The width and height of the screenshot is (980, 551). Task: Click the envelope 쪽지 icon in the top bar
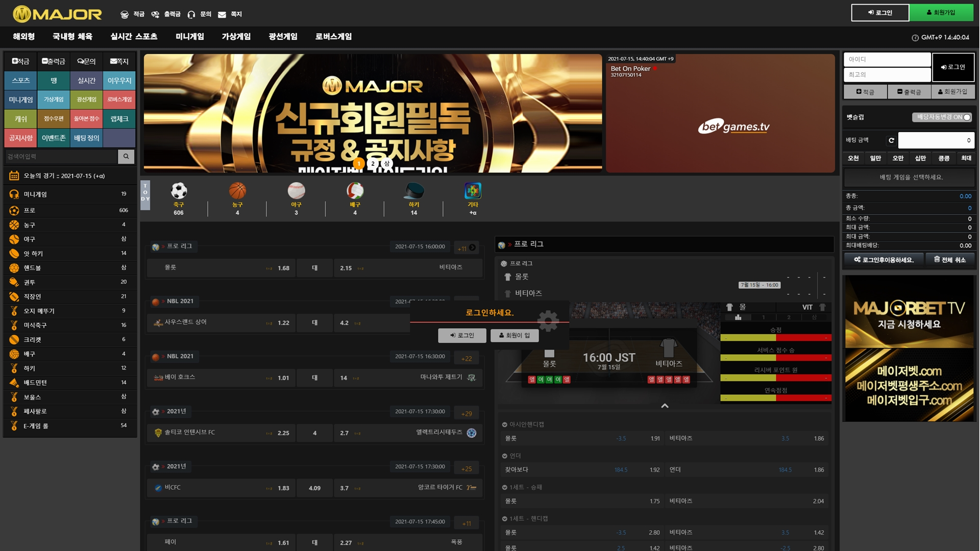pos(222,14)
